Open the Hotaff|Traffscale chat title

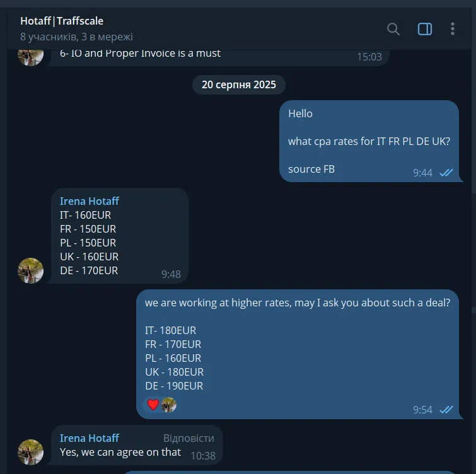pyautogui.click(x=62, y=21)
